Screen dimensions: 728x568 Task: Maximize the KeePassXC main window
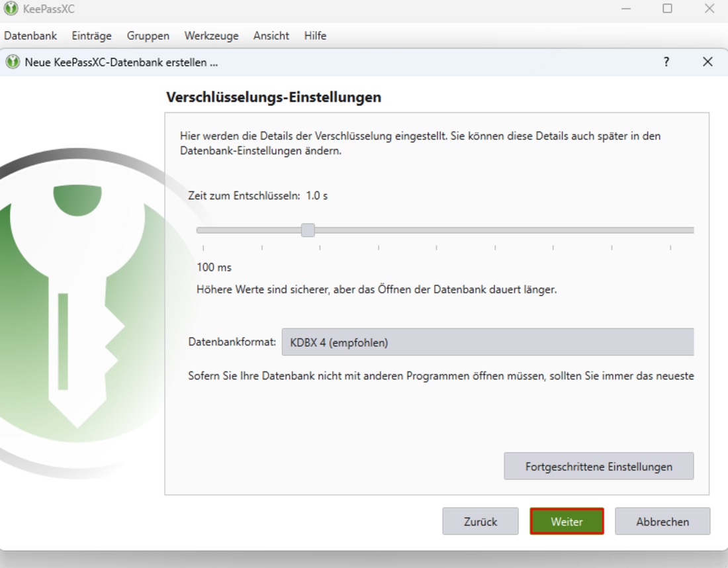pos(667,9)
